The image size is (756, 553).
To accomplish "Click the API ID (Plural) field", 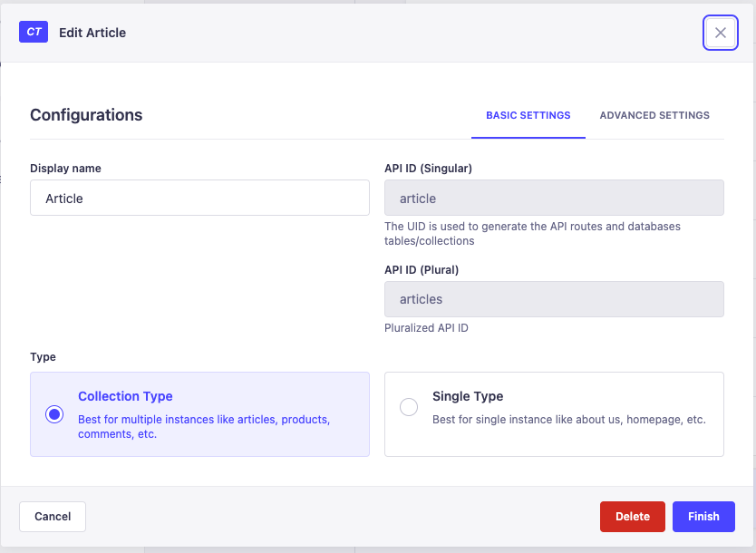I will pyautogui.click(x=554, y=299).
